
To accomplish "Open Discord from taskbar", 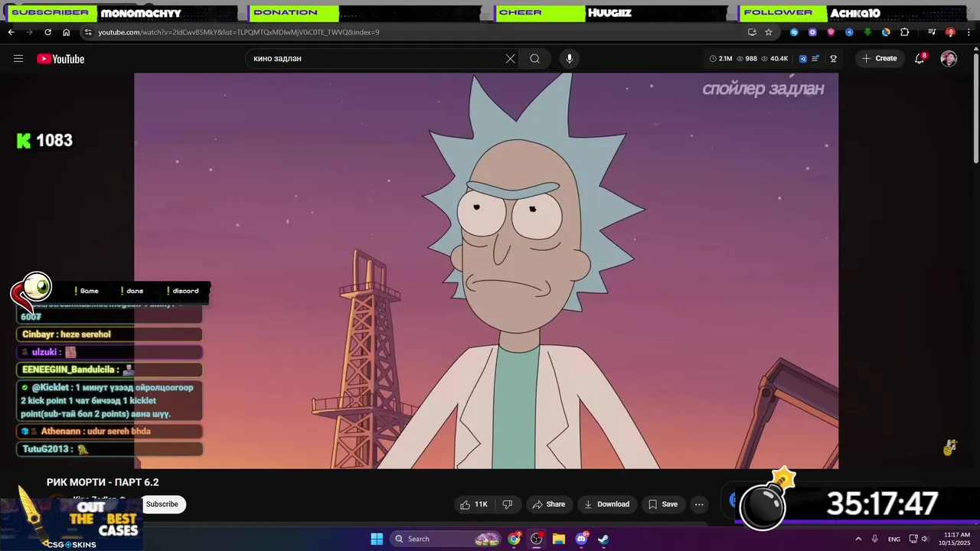I will (581, 539).
